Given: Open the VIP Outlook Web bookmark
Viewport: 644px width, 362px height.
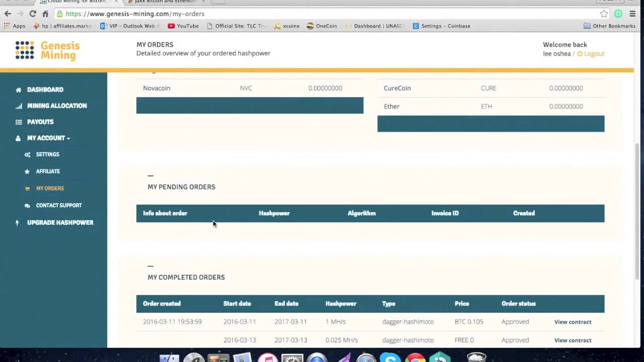Looking at the screenshot, I should (130, 26).
